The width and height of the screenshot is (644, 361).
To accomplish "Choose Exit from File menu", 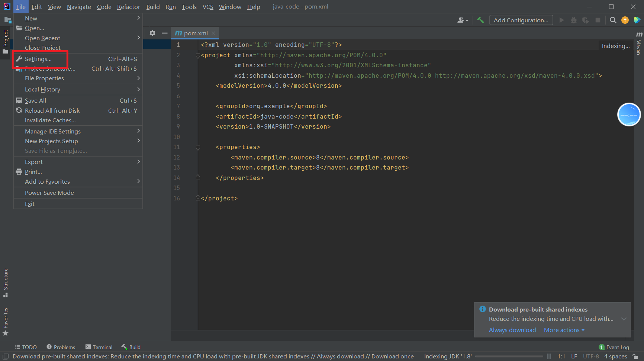I will tap(78, 204).
